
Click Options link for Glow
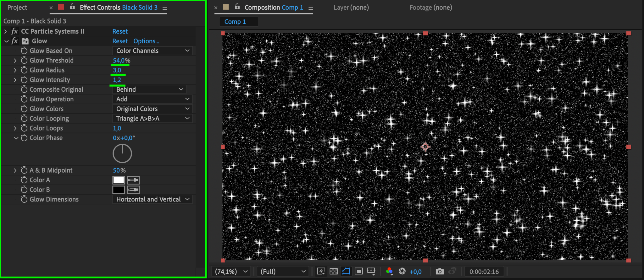pyautogui.click(x=146, y=41)
